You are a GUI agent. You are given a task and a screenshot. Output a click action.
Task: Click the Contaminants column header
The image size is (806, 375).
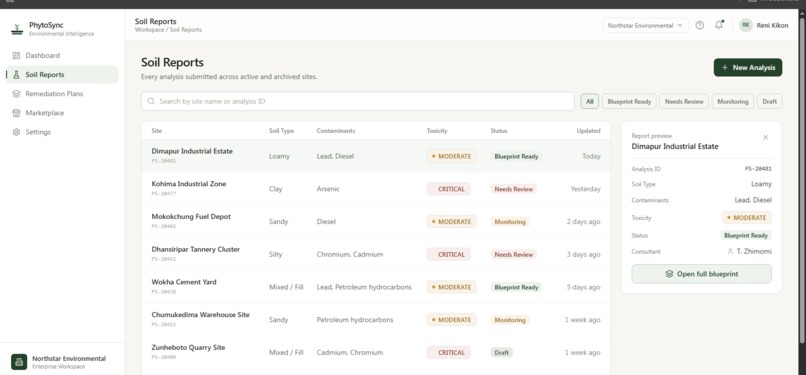point(336,131)
